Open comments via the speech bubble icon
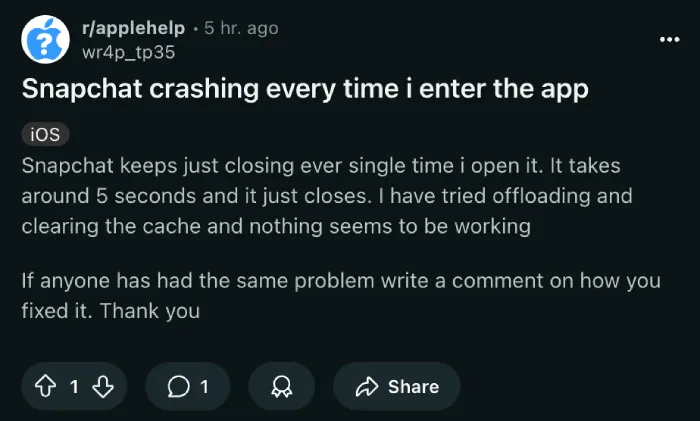Image resolution: width=700 pixels, height=421 pixels. pos(179,386)
